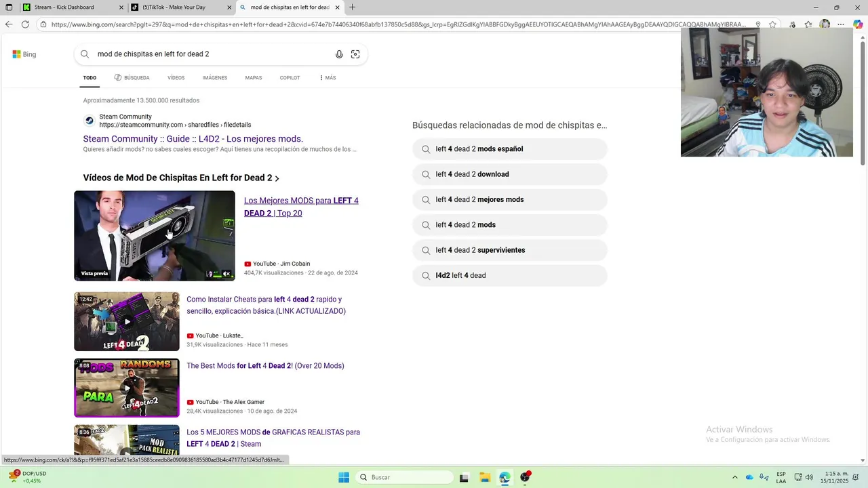Open the DOP/USD widget on taskbar
The width and height of the screenshot is (868, 488).
(x=27, y=477)
